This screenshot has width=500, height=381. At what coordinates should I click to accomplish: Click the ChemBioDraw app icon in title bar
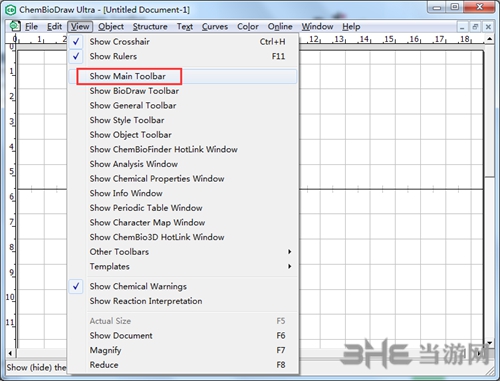(11, 10)
